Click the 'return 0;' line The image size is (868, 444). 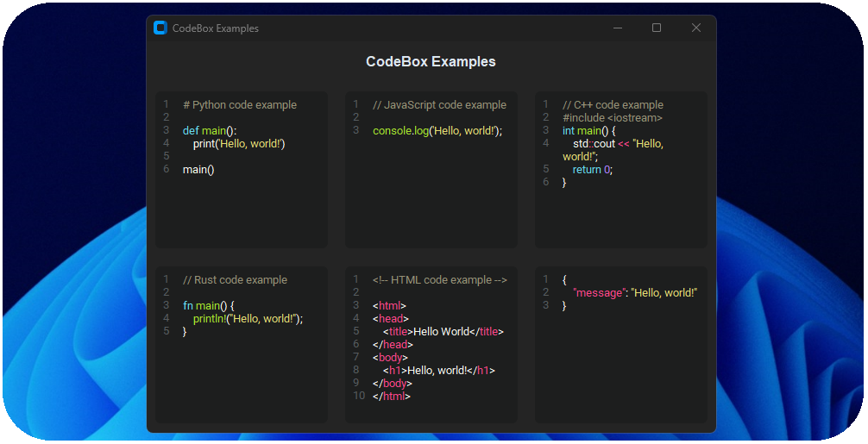(x=593, y=170)
